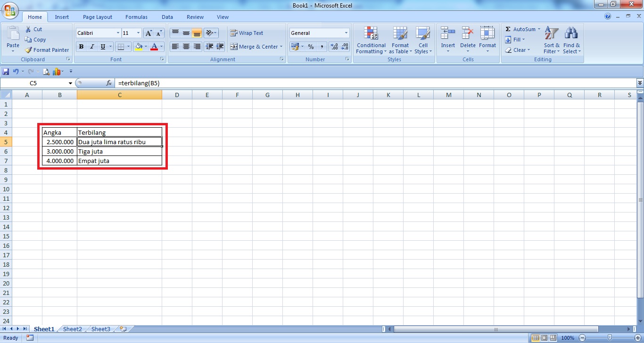This screenshot has height=343, width=644.
Task: Switch to the Data tab
Action: 167,17
